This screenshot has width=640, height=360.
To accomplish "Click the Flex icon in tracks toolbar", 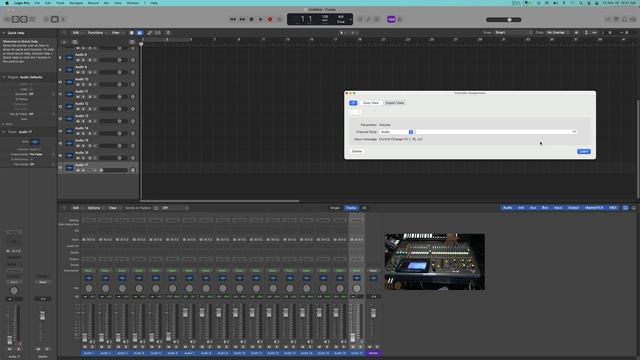I will (x=158, y=33).
